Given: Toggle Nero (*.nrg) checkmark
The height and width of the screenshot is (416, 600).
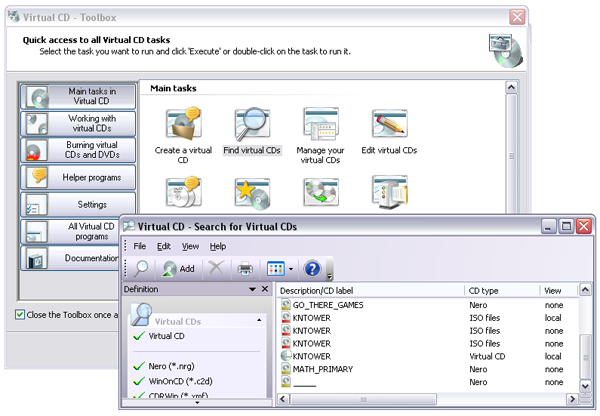Looking at the screenshot, I should (x=139, y=366).
